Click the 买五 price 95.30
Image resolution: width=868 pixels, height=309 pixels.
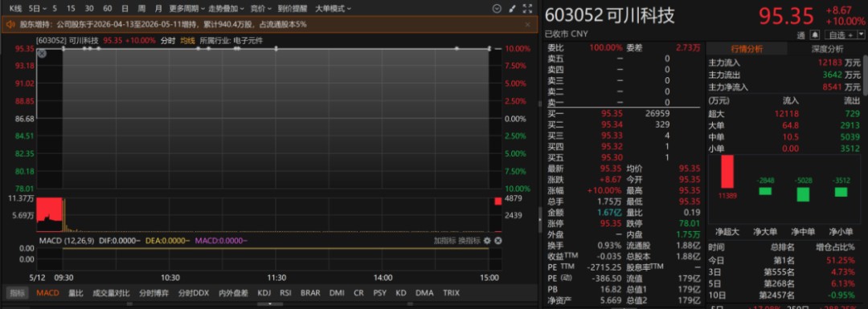(x=612, y=157)
